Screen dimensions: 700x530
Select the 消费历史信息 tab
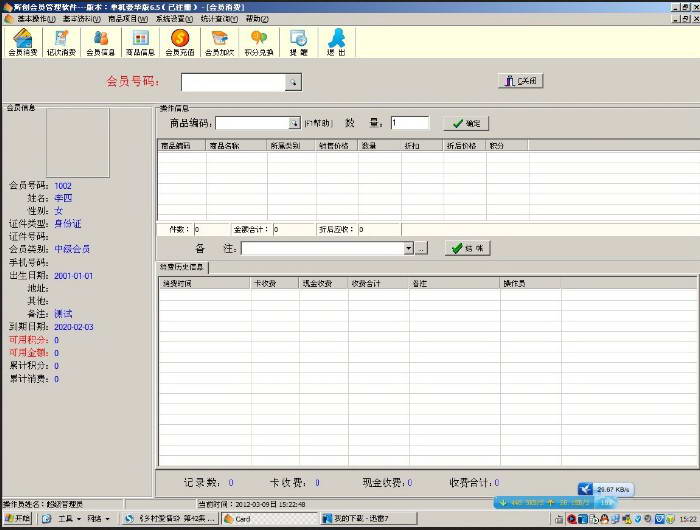click(182, 267)
